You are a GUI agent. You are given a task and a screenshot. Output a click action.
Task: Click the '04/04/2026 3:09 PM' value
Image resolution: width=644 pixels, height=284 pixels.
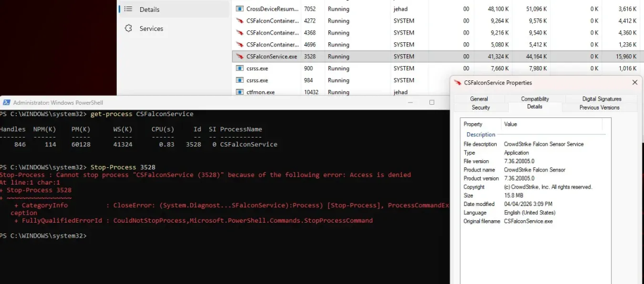[528, 204]
